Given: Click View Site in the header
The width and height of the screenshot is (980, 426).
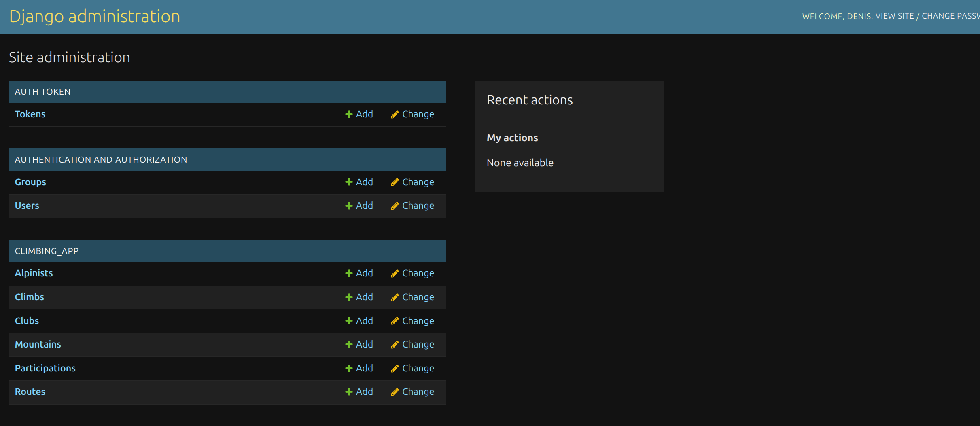Looking at the screenshot, I should coord(894,16).
